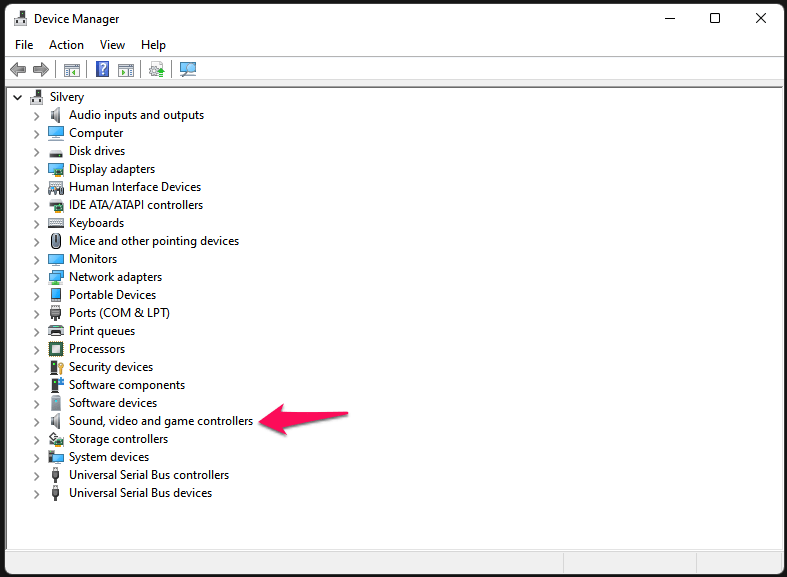Click the printer icon beside Print queues
This screenshot has width=787, height=577.
click(56, 331)
